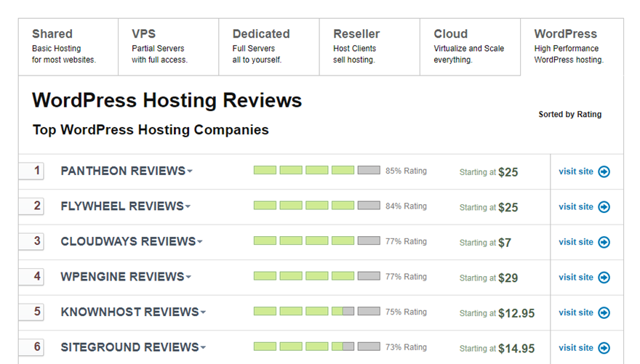Click the 84% Rating text
The width and height of the screenshot is (640, 364).
pos(406,206)
